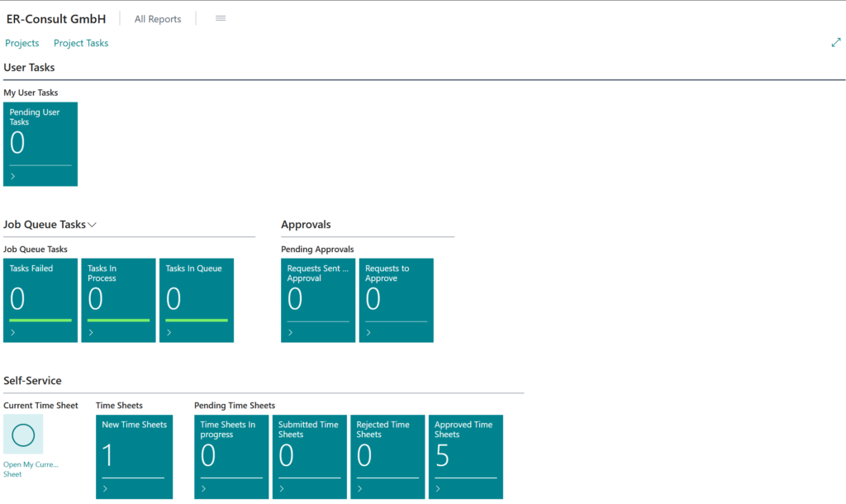Click the circle icon under Current Time Sheet
Viewport: 846px width, 504px height.
(x=23, y=435)
